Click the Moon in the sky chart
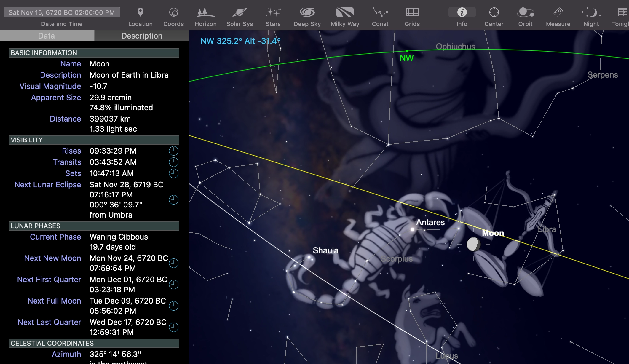The image size is (629, 364). coord(473,244)
